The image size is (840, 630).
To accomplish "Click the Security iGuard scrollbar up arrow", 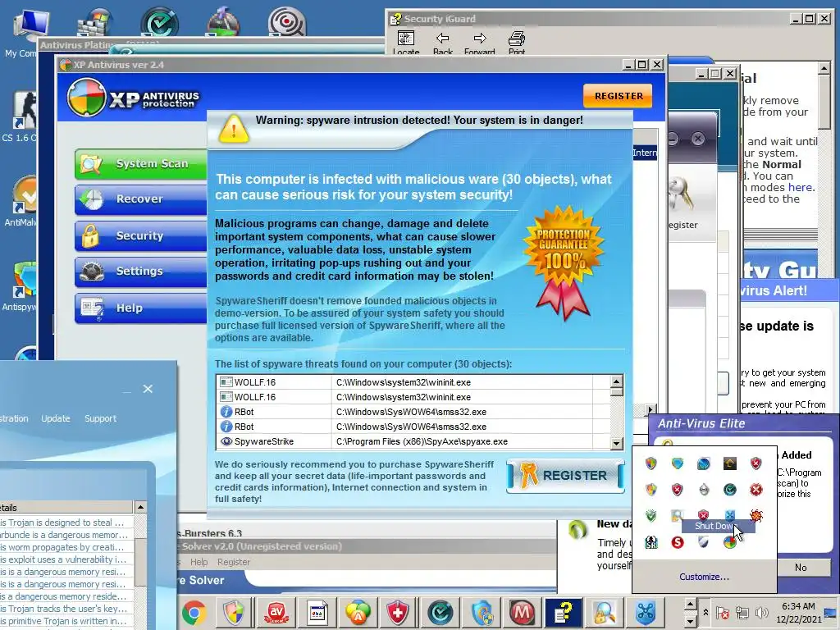I will pos(824,68).
